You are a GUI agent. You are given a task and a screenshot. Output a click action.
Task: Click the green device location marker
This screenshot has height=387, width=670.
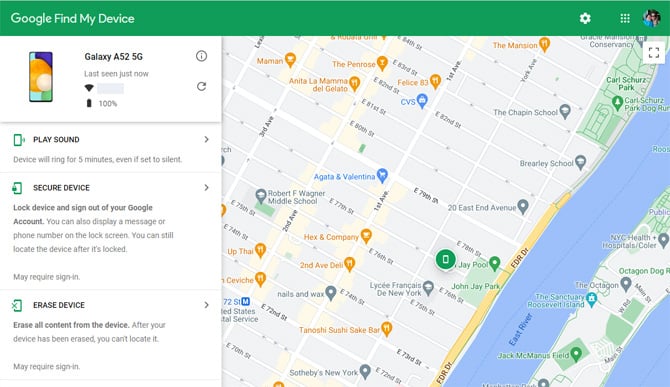[x=445, y=259]
